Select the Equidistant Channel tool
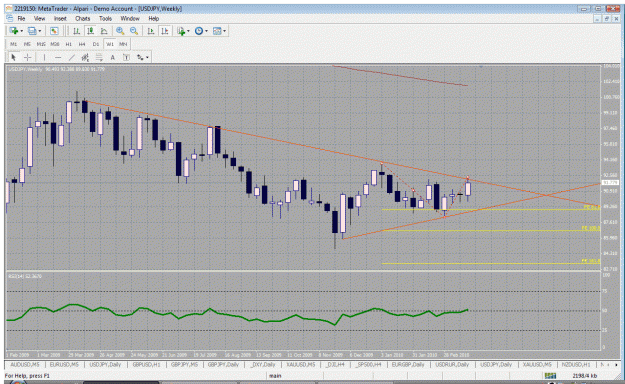Viewport: 625px width, 384px height. click(85, 57)
